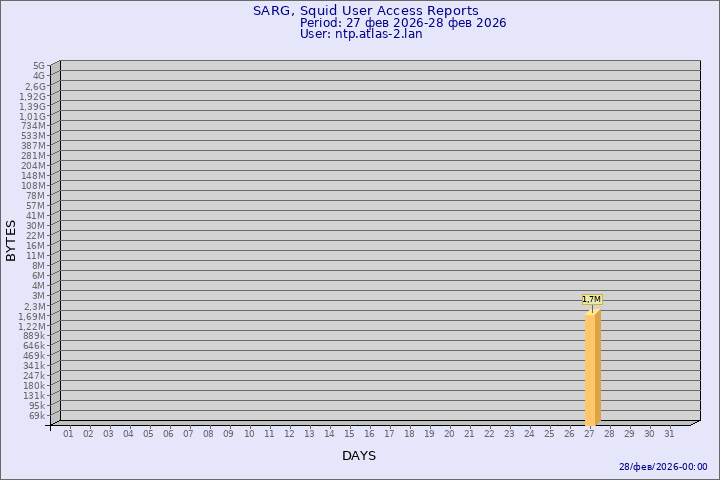720x480 pixels.
Task: Select day 28 on the days axis
Action: click(x=609, y=433)
